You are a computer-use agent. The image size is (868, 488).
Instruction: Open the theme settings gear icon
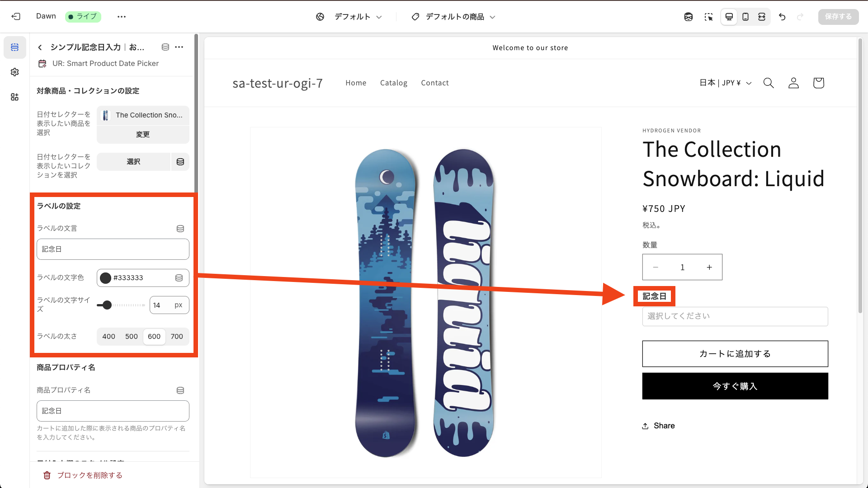tap(15, 72)
